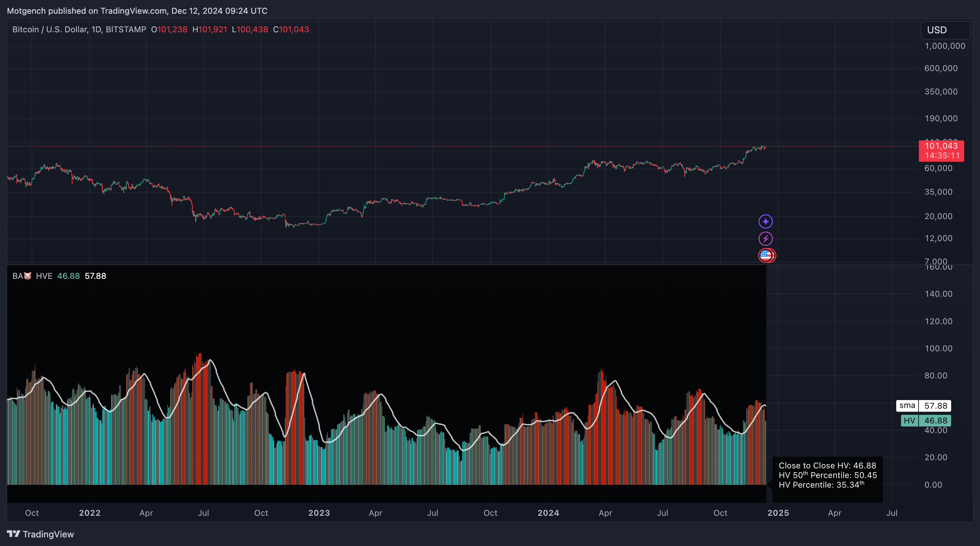Click the 2022 label on time axis
The width and height of the screenshot is (980, 546).
click(90, 513)
